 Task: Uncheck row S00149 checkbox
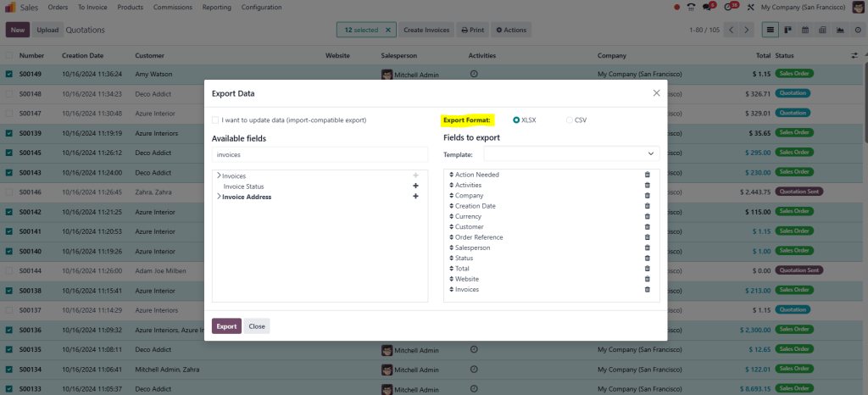click(x=8, y=74)
